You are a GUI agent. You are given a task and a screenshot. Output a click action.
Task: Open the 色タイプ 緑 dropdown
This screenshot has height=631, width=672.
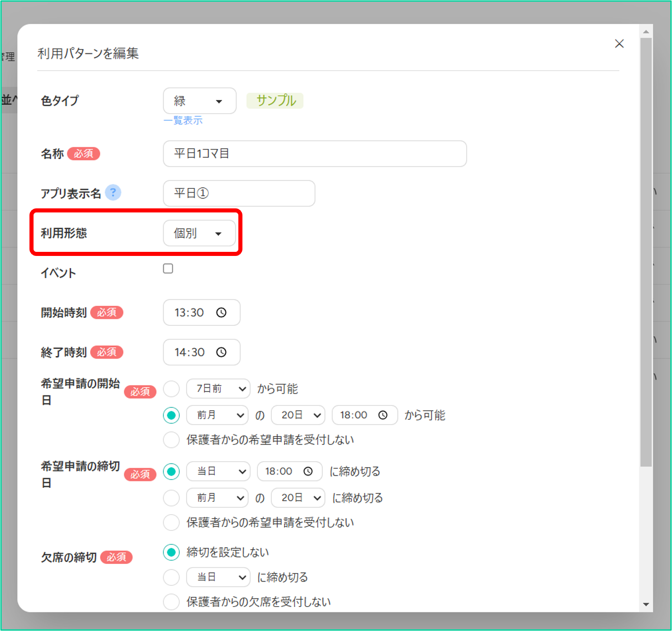(x=199, y=101)
